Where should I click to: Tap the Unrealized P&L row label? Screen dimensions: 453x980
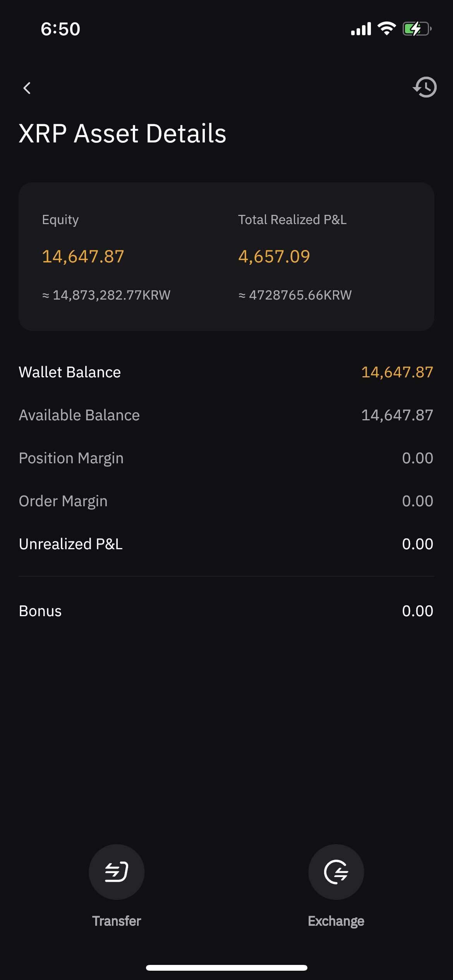tap(70, 544)
